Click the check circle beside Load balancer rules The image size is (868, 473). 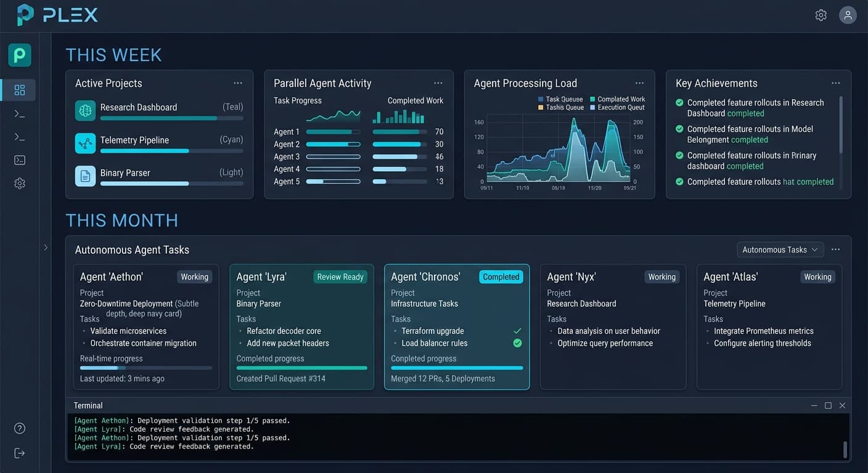[517, 343]
